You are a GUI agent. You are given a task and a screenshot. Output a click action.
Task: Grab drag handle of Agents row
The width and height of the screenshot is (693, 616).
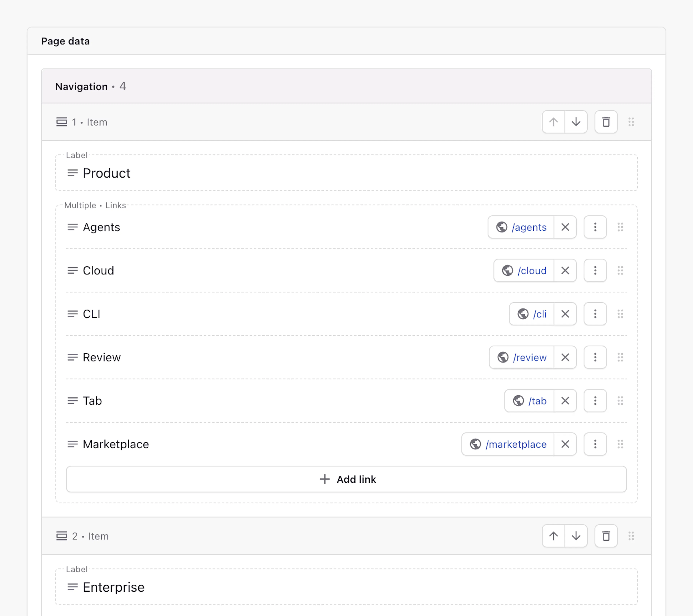click(620, 227)
